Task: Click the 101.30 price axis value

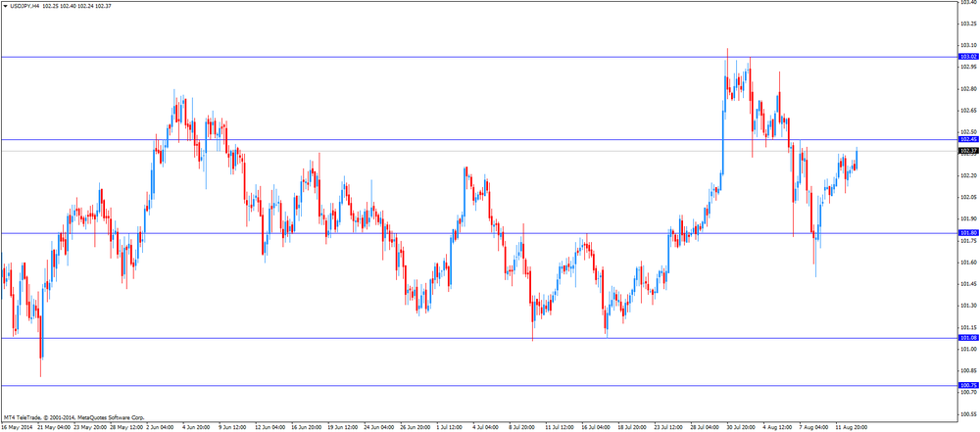Action: click(969, 305)
